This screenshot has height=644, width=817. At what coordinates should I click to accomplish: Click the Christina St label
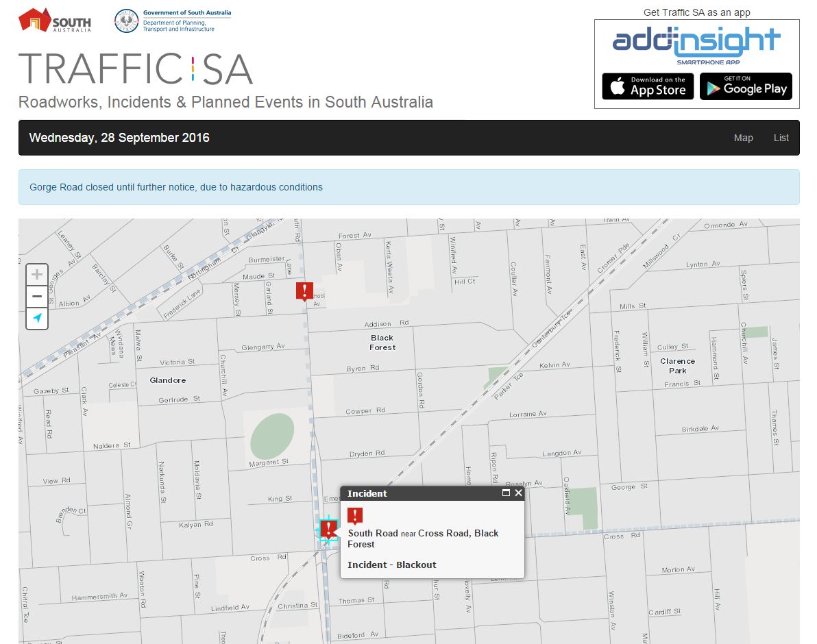(x=297, y=606)
